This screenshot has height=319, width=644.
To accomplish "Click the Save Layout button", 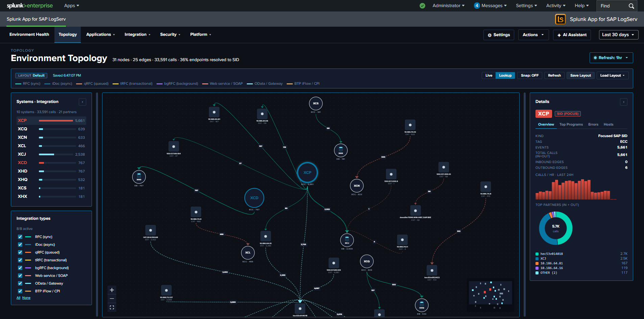I will [x=580, y=76].
